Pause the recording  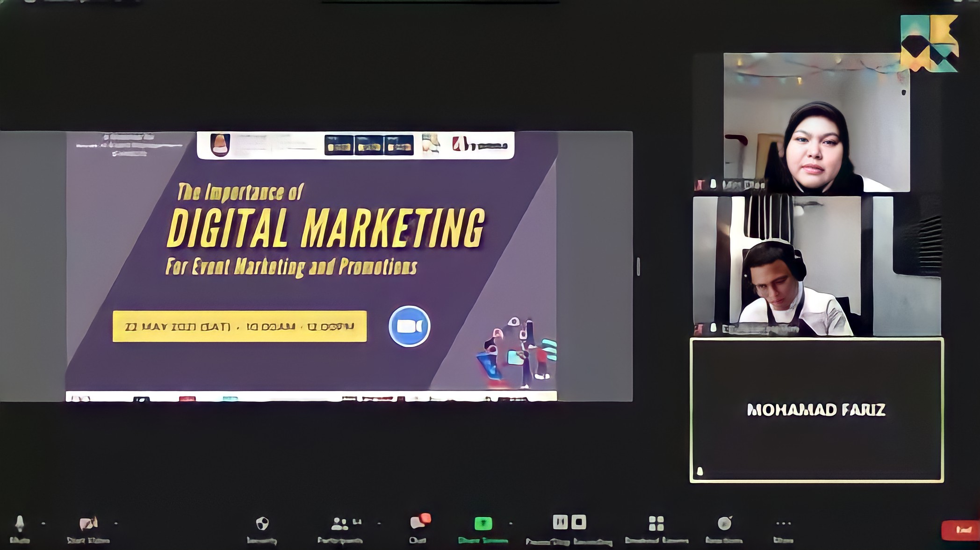click(x=560, y=522)
